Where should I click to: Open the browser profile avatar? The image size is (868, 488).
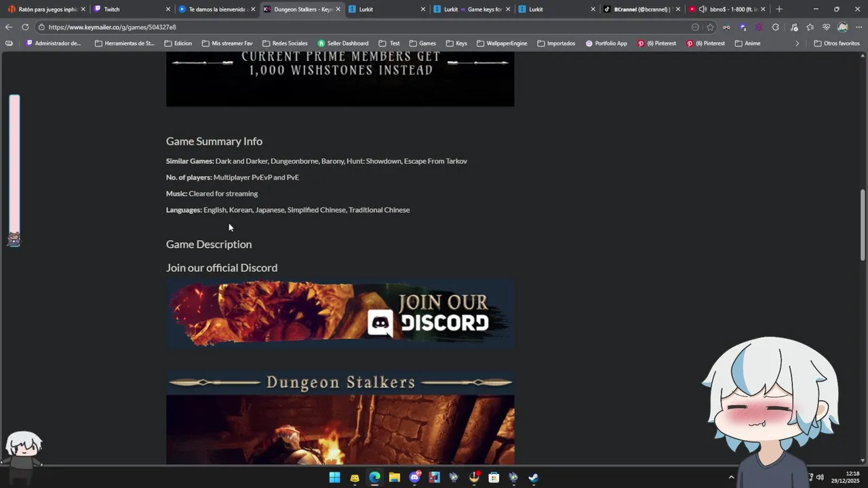(x=842, y=27)
